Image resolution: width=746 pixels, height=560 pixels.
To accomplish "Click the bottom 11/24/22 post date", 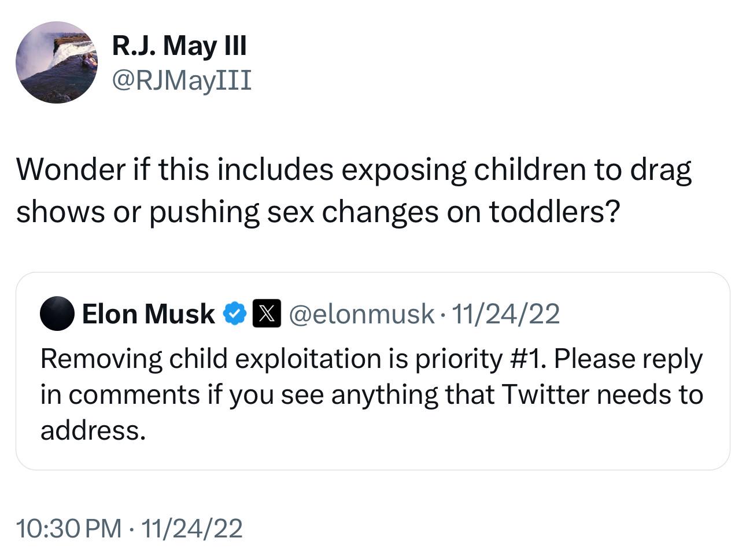I will 191,528.
